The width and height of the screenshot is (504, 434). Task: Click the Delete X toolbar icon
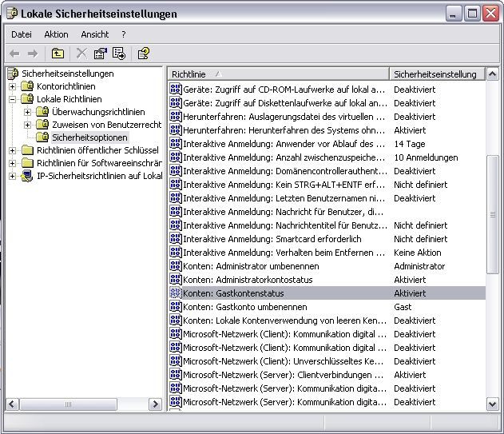pyautogui.click(x=81, y=54)
